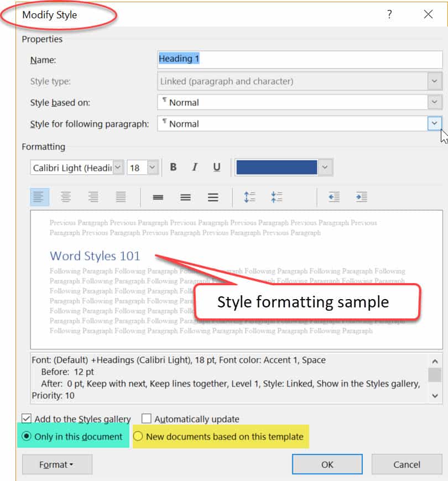
Task: Open Style for following paragraph dropdown
Action: [x=435, y=123]
